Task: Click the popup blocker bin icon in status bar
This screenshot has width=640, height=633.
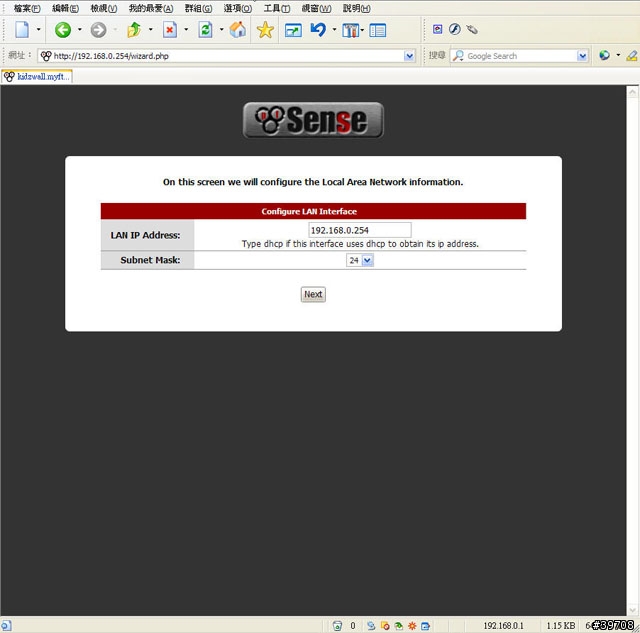Action: (337, 626)
